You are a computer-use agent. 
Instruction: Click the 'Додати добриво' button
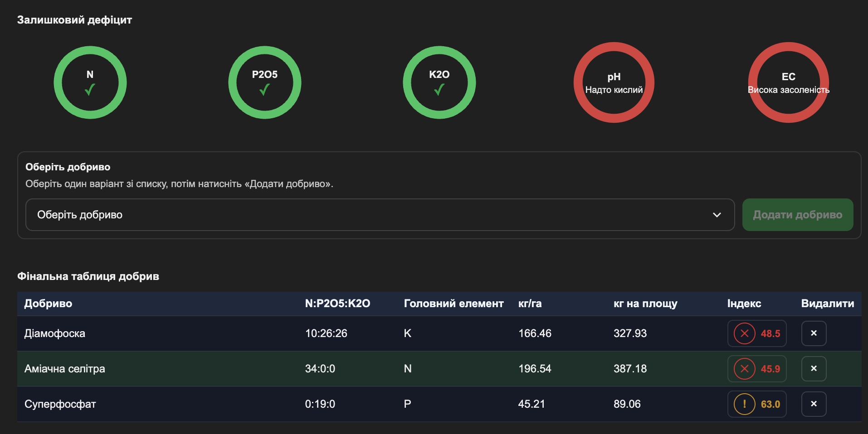pyautogui.click(x=798, y=215)
